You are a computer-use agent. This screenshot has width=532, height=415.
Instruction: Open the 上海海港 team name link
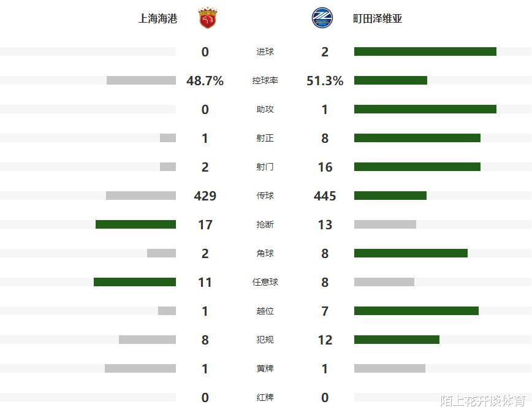point(158,18)
